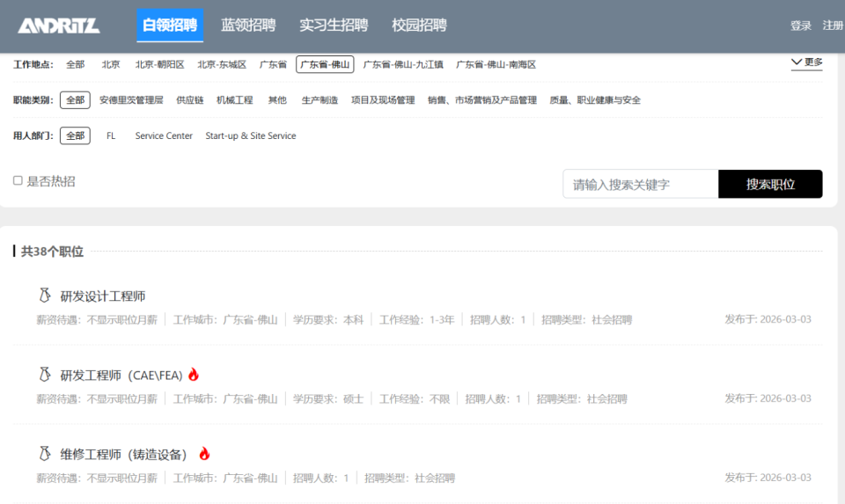Select 全部 under 工作地点
The image size is (845, 504).
[76, 64]
